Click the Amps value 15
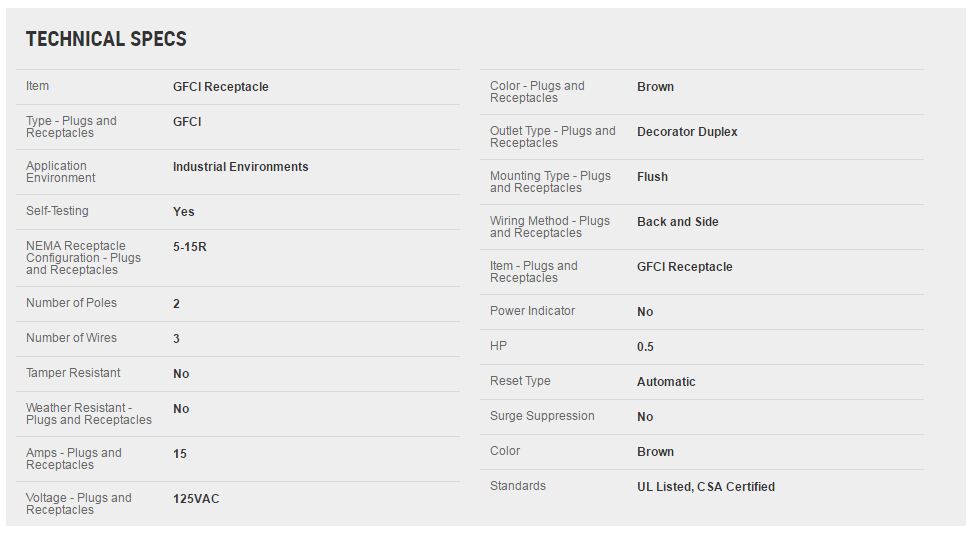 click(180, 454)
